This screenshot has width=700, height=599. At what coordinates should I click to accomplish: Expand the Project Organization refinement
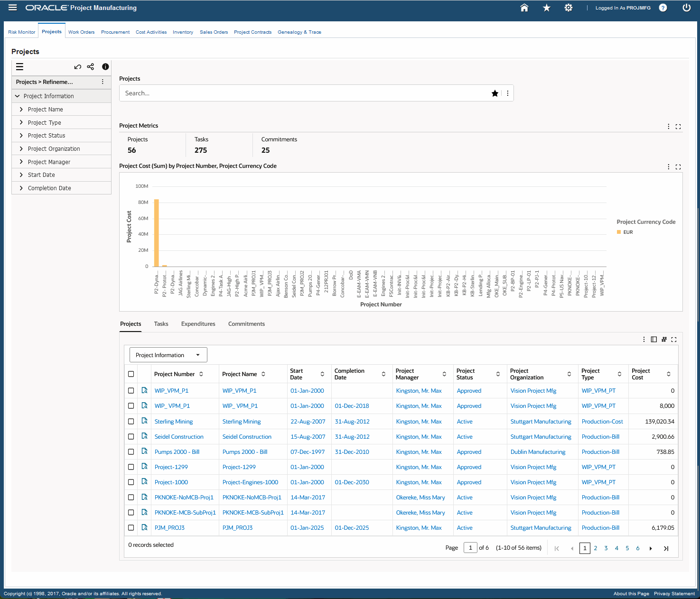pyautogui.click(x=21, y=149)
